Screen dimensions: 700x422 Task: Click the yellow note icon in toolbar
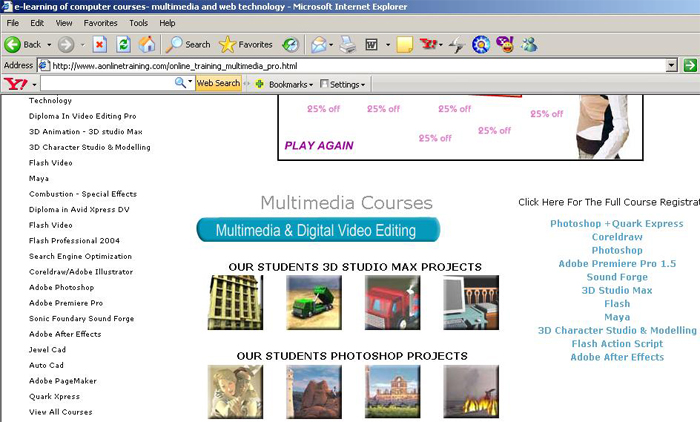[404, 45]
